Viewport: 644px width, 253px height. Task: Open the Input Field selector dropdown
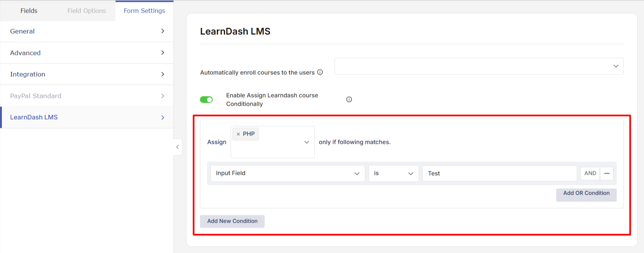(x=287, y=173)
